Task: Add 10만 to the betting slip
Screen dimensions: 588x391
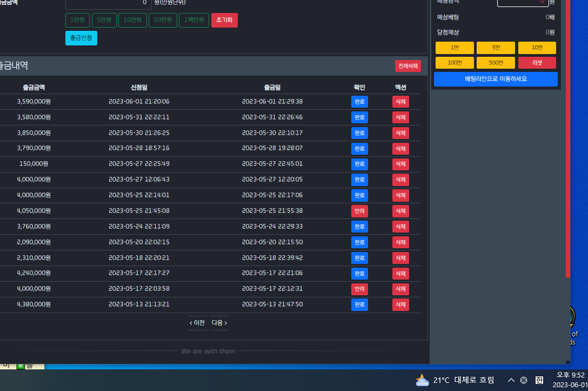Action: (x=537, y=48)
